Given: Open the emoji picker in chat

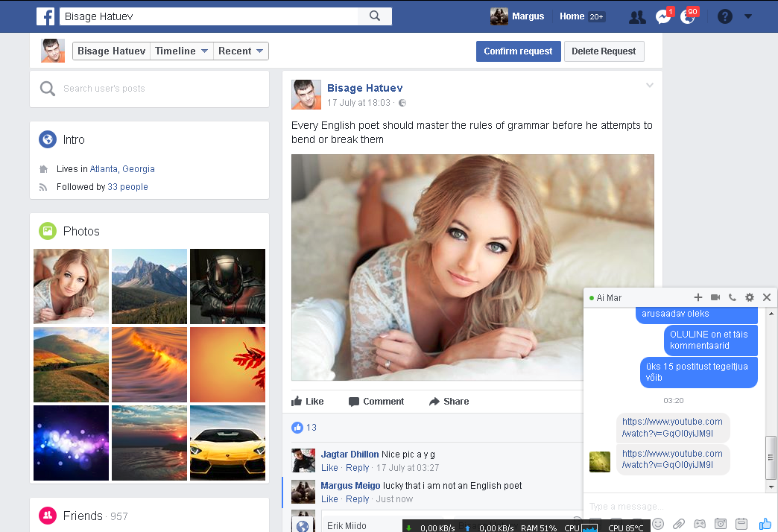Looking at the screenshot, I should [658, 524].
